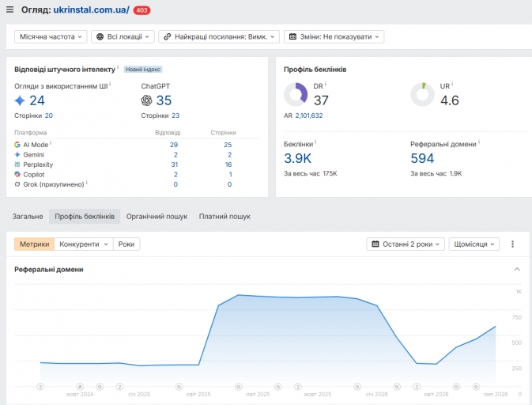Click the Google AI Mode icon
The width and height of the screenshot is (532, 405).
(x=17, y=145)
